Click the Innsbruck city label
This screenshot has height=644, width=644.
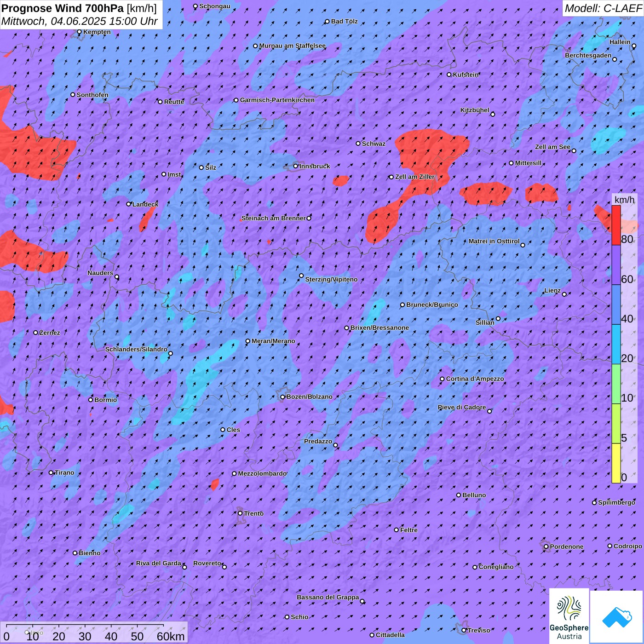point(315,166)
